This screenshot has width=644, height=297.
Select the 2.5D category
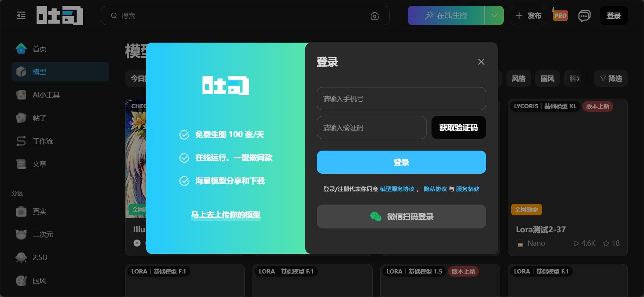(60, 257)
